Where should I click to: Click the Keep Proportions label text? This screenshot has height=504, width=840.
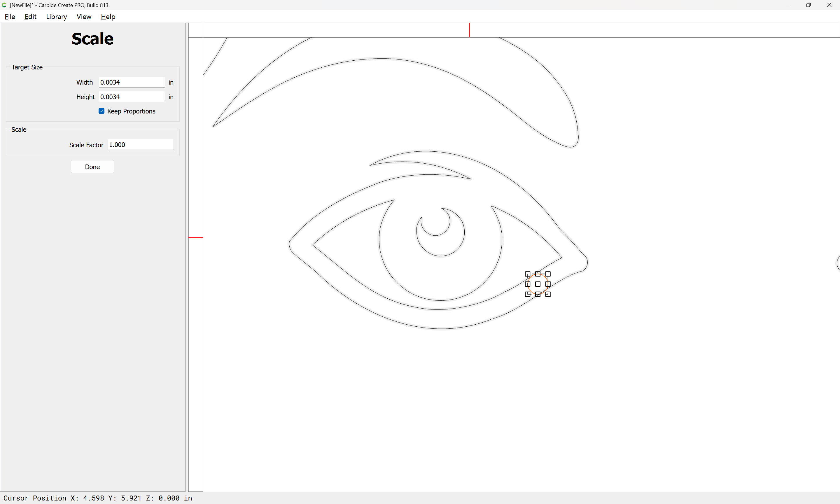click(x=132, y=111)
